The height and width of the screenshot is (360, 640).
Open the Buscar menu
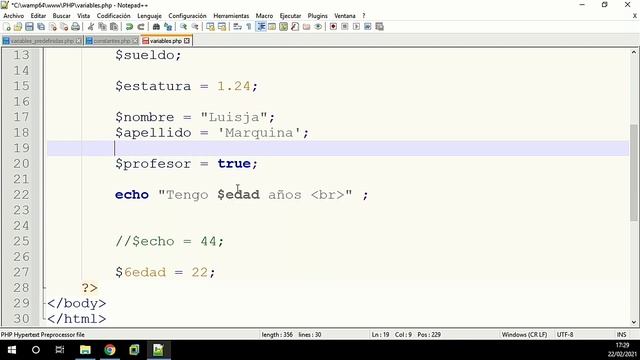[62, 16]
